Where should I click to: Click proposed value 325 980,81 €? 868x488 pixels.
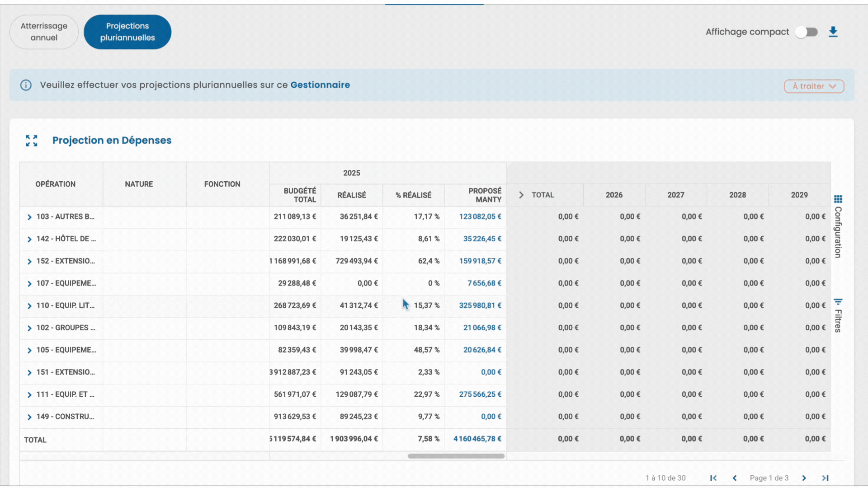pyautogui.click(x=480, y=305)
